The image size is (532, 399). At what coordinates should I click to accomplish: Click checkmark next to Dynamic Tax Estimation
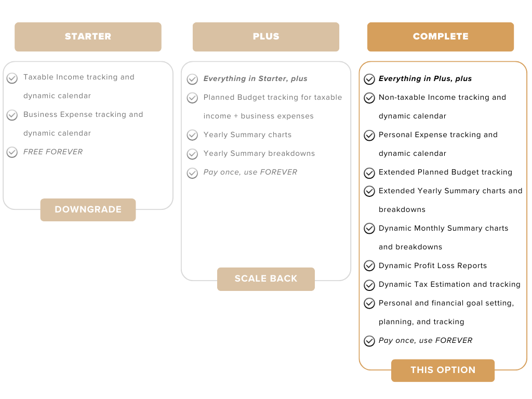click(369, 285)
